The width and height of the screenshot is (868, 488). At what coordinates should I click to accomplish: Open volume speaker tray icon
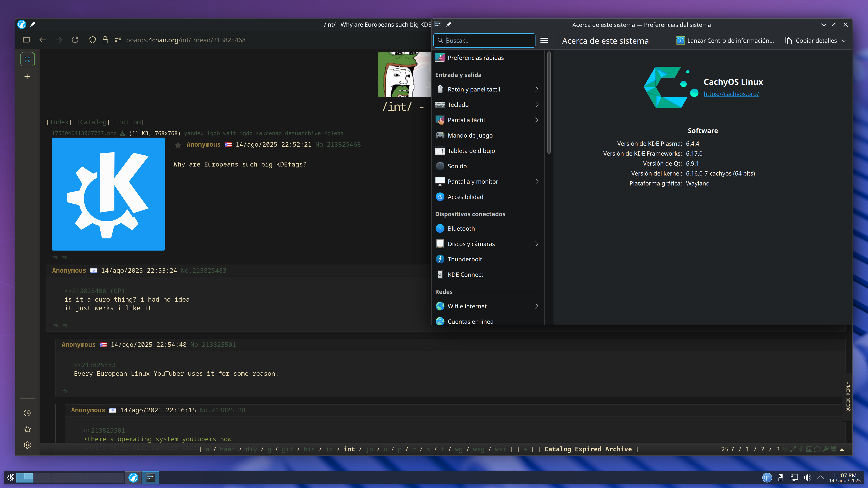[x=807, y=478]
